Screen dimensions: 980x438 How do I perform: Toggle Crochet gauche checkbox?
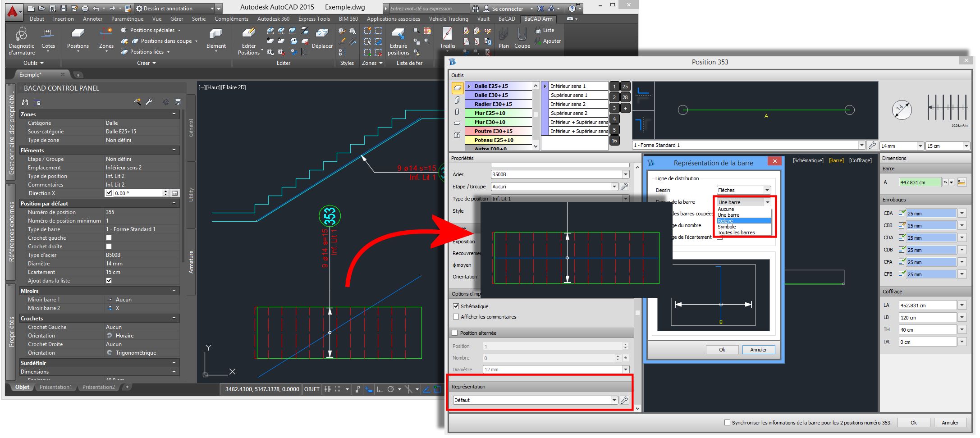109,238
